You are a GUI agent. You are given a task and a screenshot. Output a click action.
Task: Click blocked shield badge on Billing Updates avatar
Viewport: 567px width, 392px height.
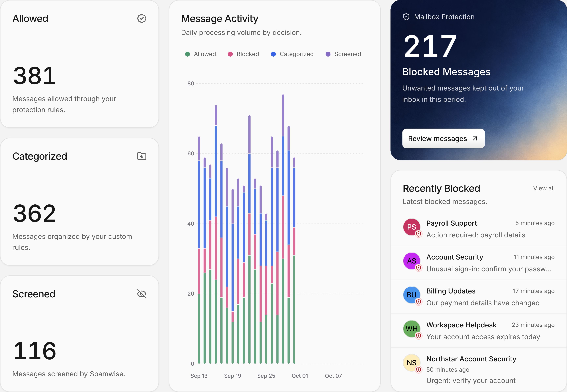click(419, 302)
